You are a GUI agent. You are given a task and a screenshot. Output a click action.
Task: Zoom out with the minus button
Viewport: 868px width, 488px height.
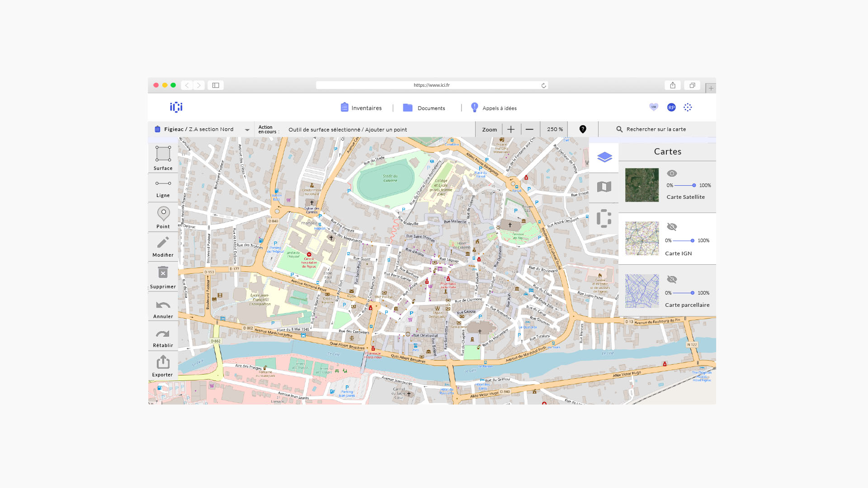tap(529, 129)
